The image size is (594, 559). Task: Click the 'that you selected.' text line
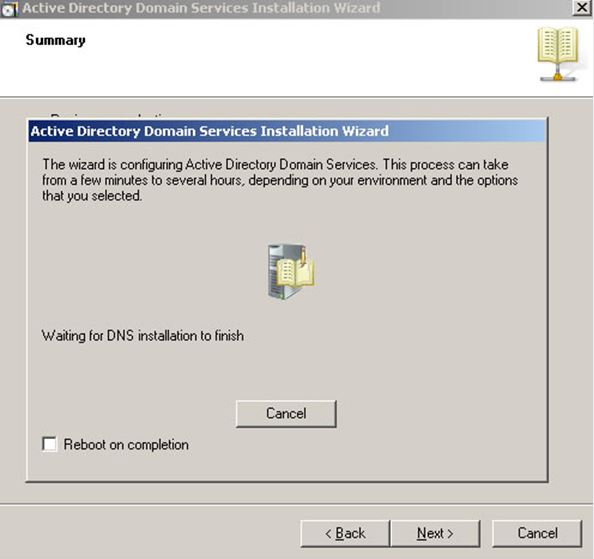(92, 196)
